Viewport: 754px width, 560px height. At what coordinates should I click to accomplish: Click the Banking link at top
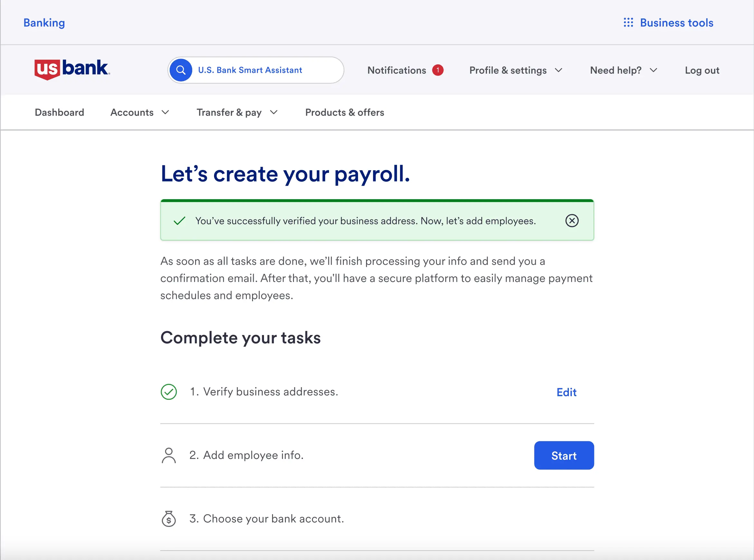coord(44,23)
